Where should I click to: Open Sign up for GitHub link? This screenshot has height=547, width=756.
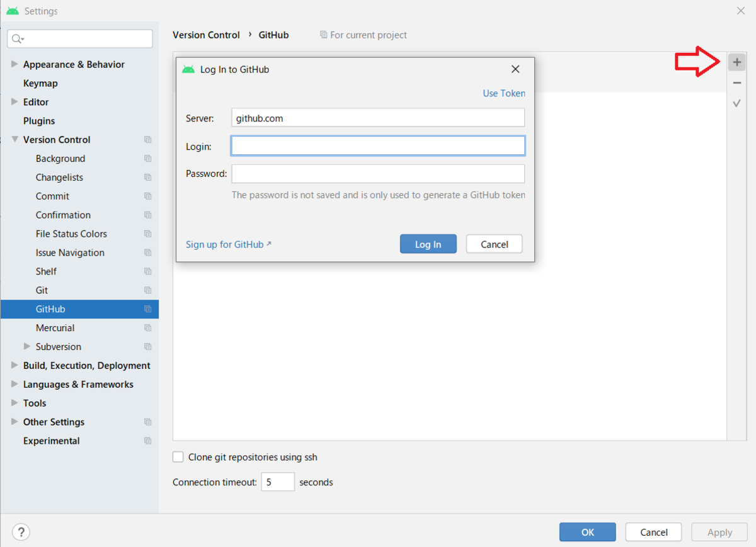point(228,244)
